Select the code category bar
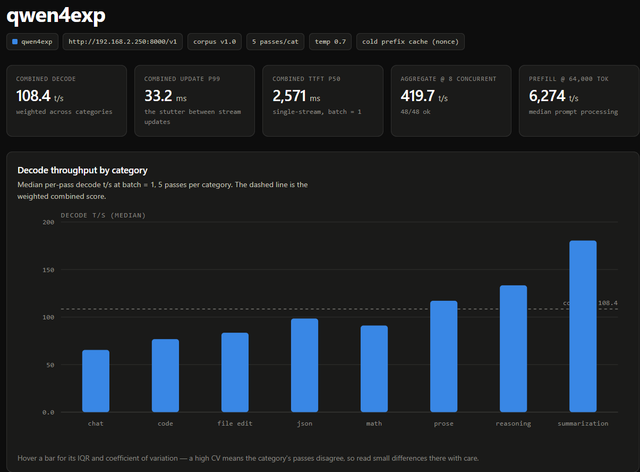Screen dimensions: 640x472 [165, 376]
